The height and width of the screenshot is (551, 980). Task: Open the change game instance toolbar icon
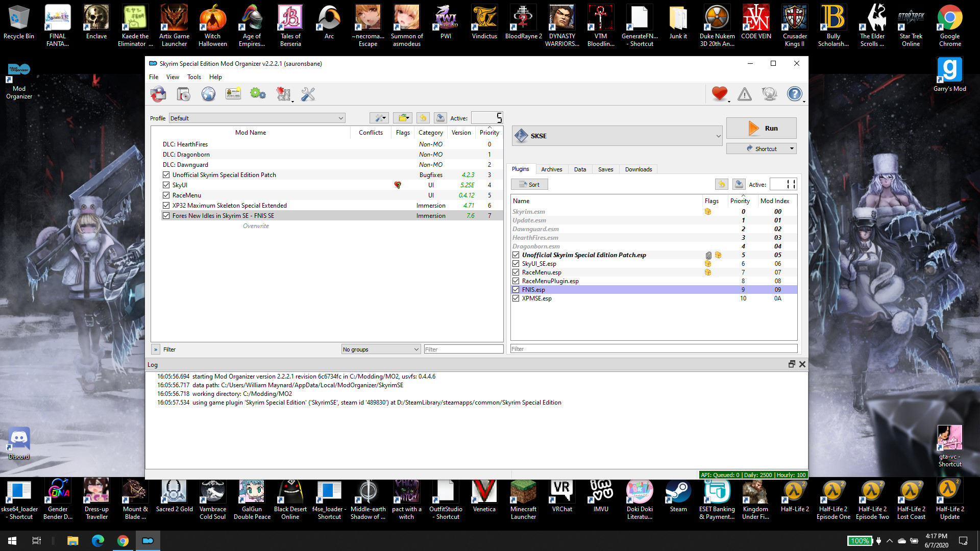(158, 94)
